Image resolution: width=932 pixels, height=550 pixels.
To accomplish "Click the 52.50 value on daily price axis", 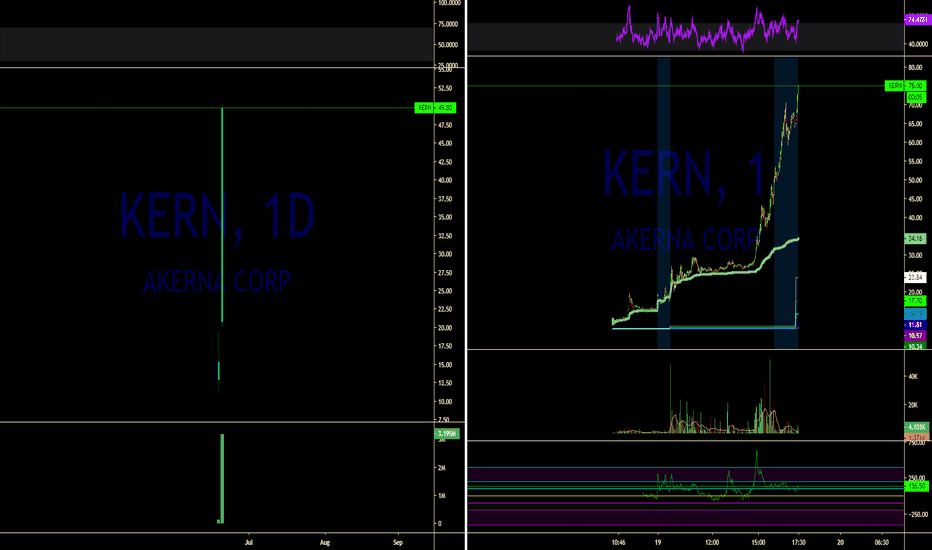I will point(445,88).
